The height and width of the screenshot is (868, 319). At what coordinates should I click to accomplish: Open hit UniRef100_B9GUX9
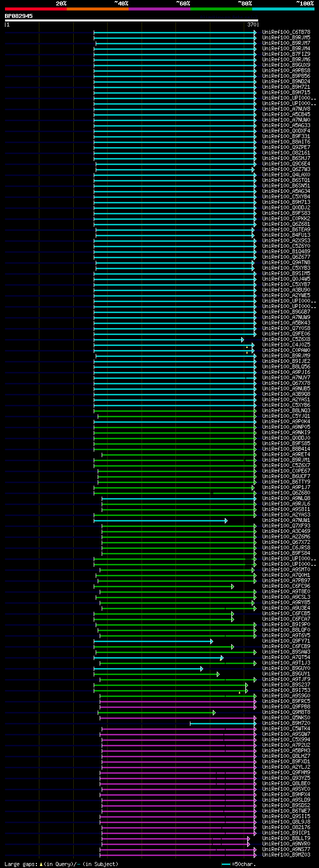286,65
